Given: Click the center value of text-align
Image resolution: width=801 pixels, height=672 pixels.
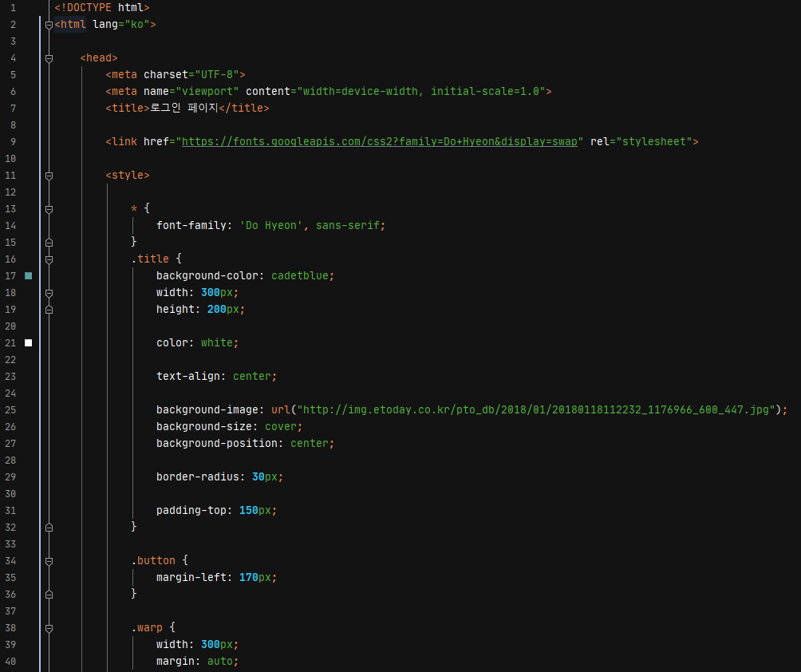Looking at the screenshot, I should tap(252, 377).
